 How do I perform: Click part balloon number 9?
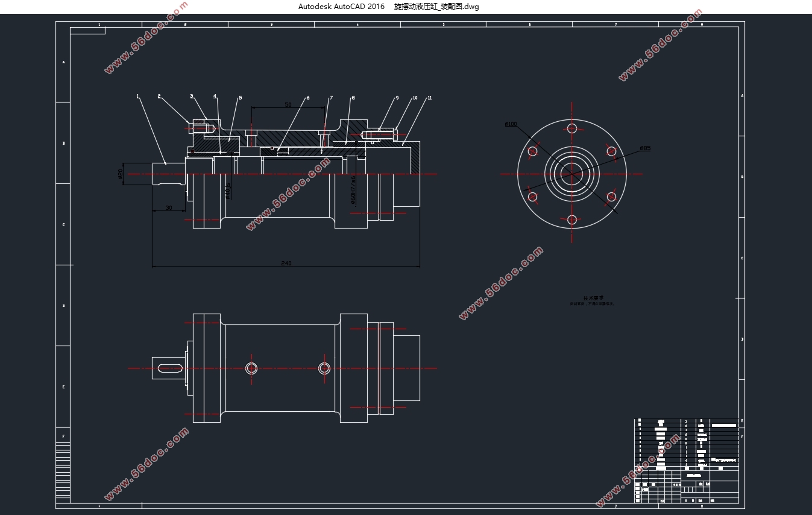[x=397, y=98]
